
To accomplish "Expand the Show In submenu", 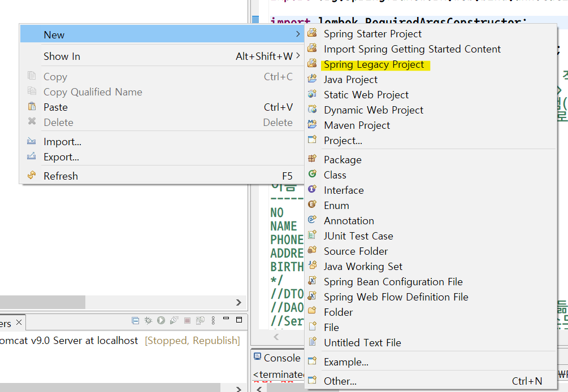I will pyautogui.click(x=162, y=56).
